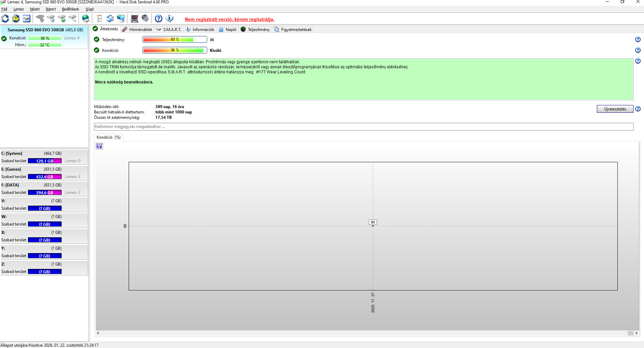
Task: Click the chart scrollbar left arrow
Action: click(x=98, y=333)
